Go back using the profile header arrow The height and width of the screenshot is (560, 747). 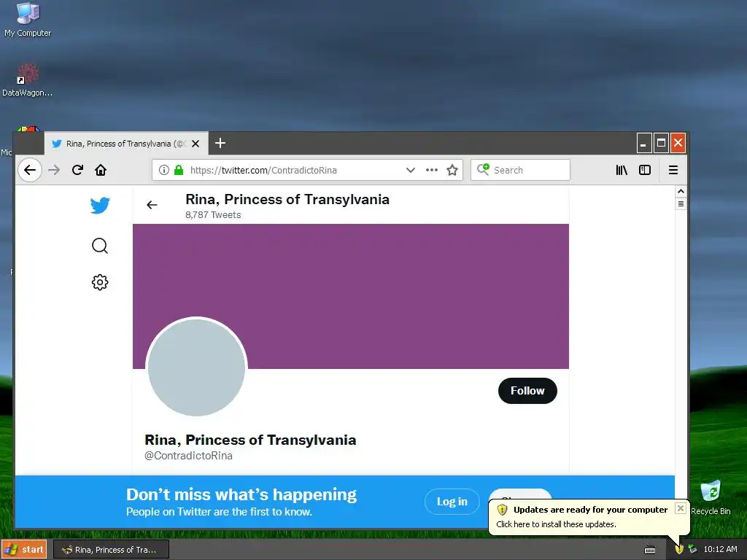pyautogui.click(x=152, y=205)
